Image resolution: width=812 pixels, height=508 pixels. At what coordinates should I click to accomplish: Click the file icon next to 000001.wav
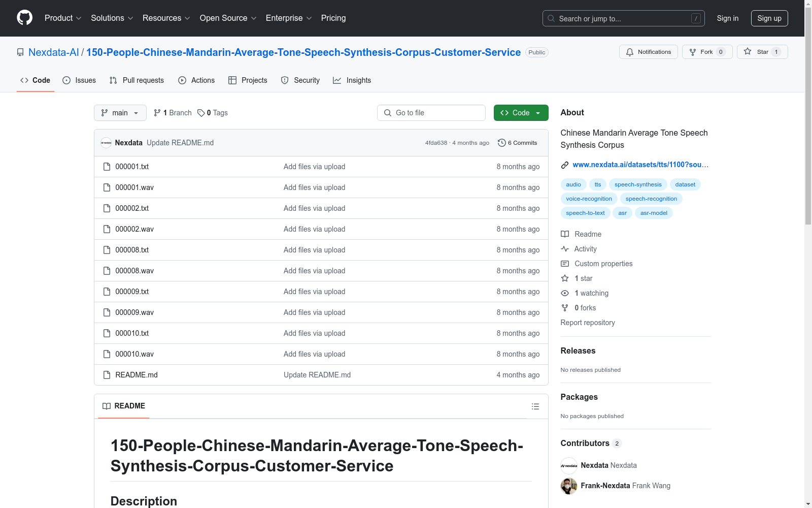pyautogui.click(x=107, y=187)
